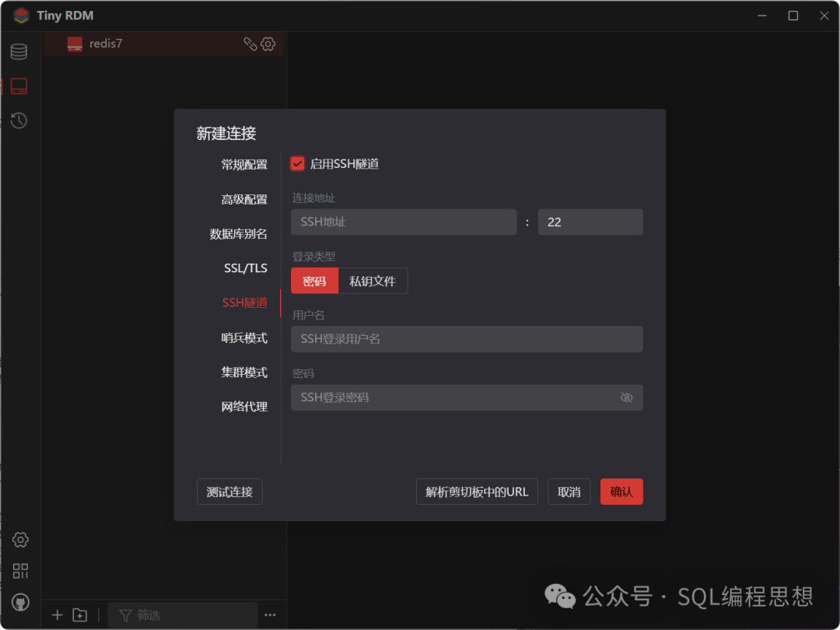Toggle SSH password visibility eye icon
The width and height of the screenshot is (840, 630).
pyautogui.click(x=626, y=397)
